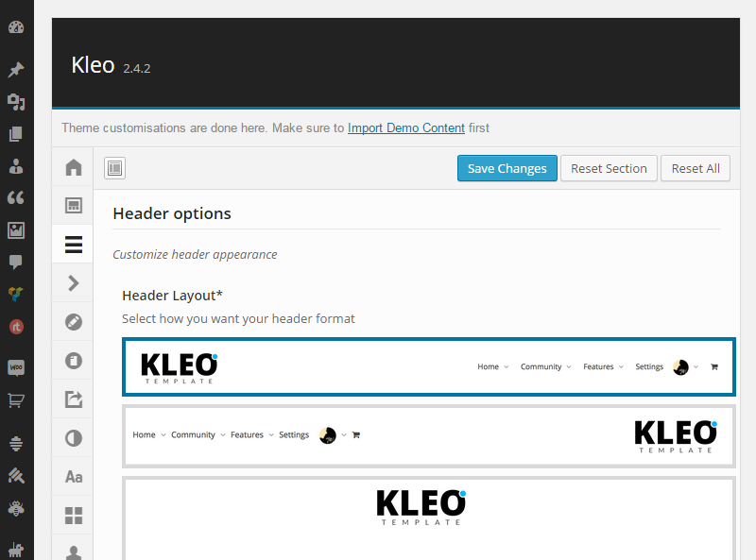Open the Settings dropdown in the header preview
The image size is (756, 560).
click(x=648, y=366)
